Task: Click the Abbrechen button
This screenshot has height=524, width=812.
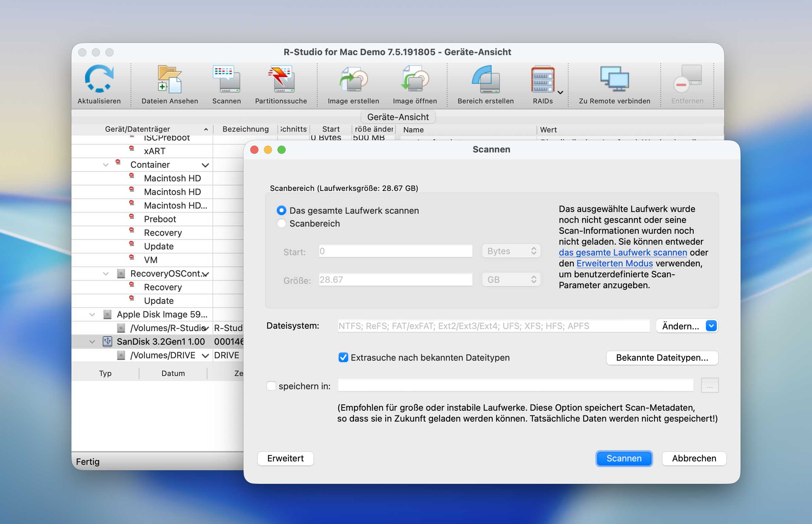Action: [694, 458]
